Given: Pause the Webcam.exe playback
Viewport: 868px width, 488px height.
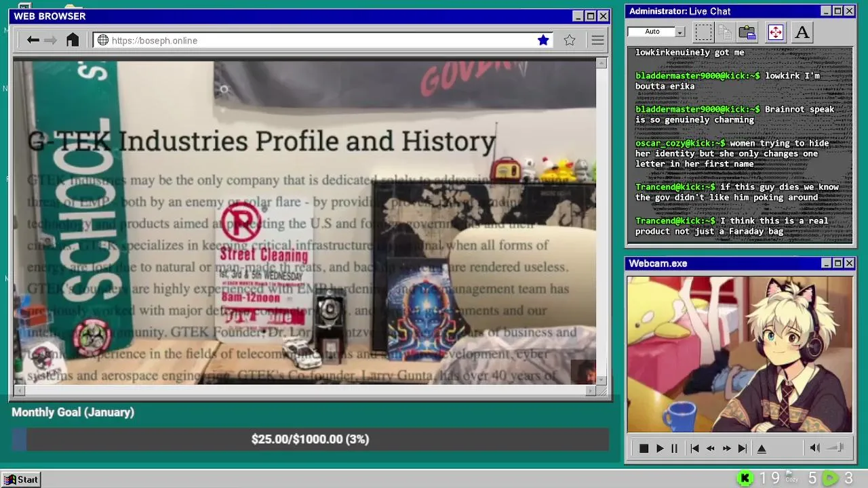Looking at the screenshot, I should [674, 448].
